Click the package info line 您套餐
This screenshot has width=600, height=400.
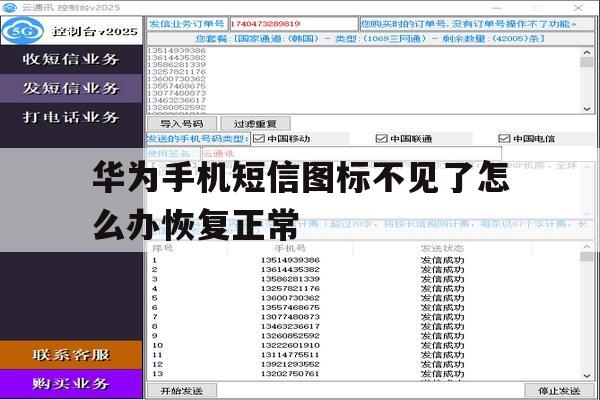[x=370, y=39]
